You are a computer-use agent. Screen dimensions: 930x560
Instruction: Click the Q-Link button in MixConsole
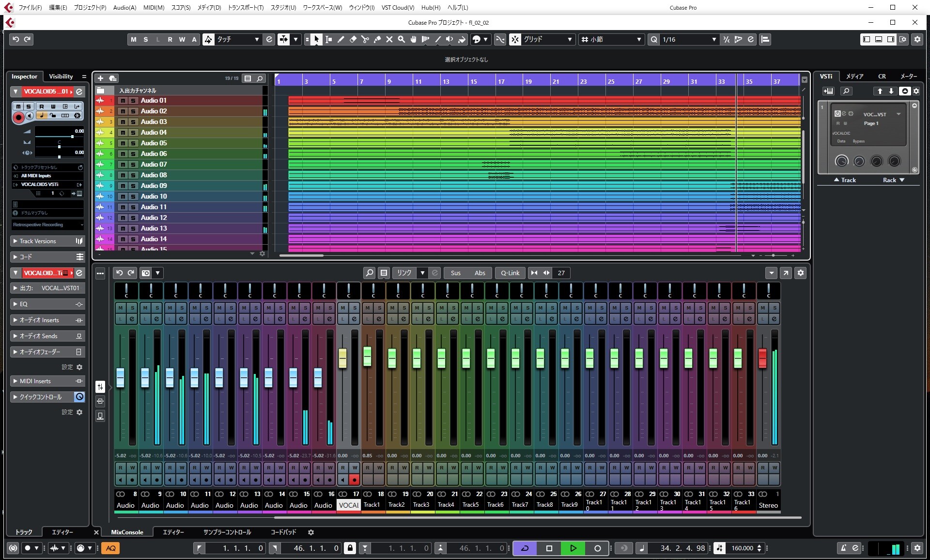tap(510, 273)
